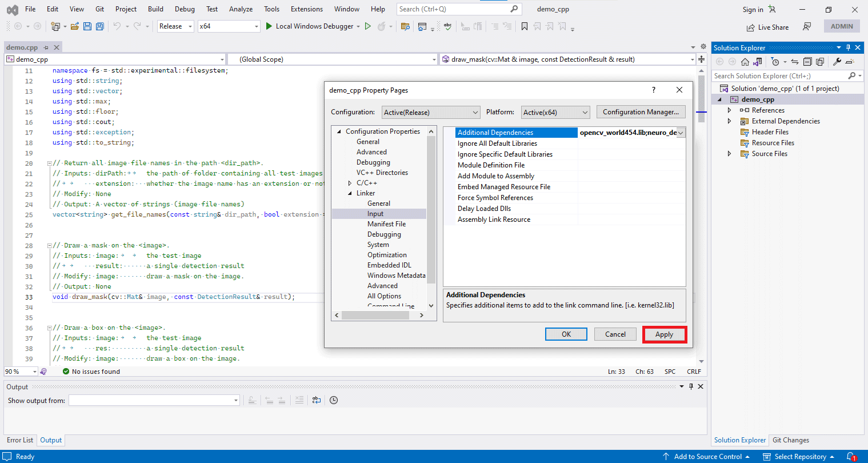Toggle word wrap in Output panel
This screenshot has height=463, width=868.
[x=317, y=400]
